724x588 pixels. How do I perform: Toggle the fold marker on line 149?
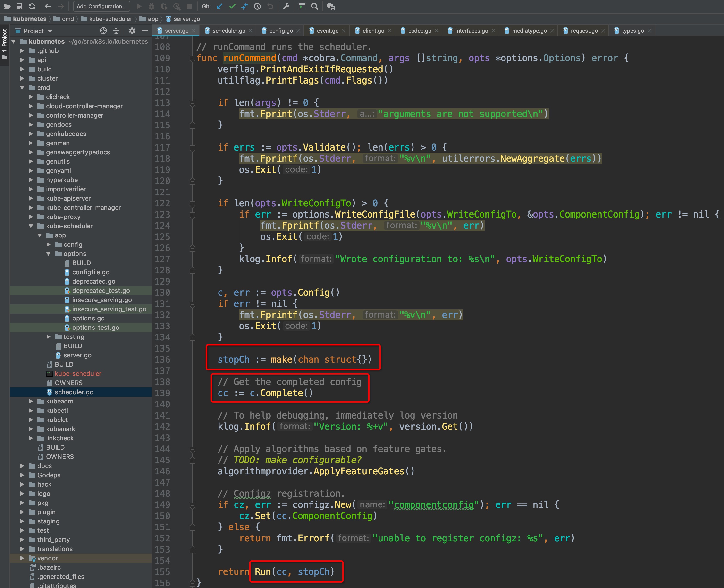[192, 505]
